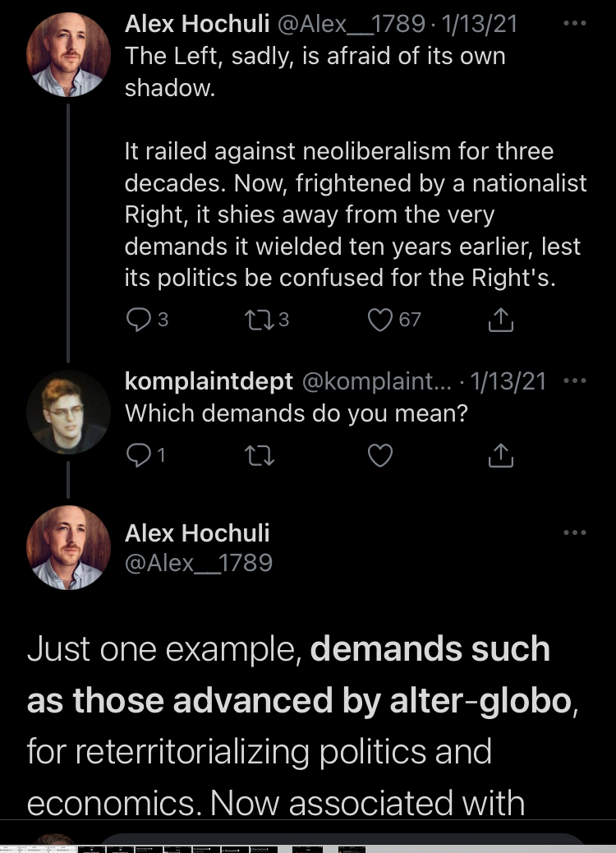Share Alex Hochuli's first tweet
616x853 pixels.
501,320
